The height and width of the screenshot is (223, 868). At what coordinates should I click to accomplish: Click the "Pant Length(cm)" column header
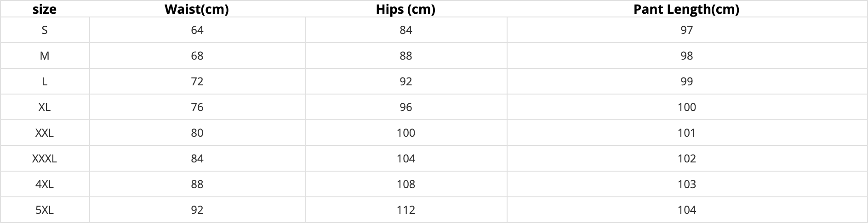click(x=686, y=9)
